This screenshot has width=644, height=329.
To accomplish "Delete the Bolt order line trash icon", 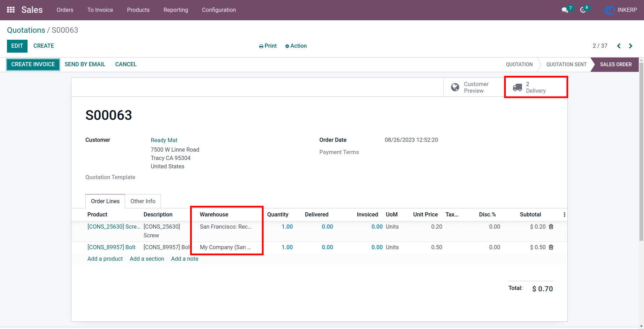I will [551, 247].
